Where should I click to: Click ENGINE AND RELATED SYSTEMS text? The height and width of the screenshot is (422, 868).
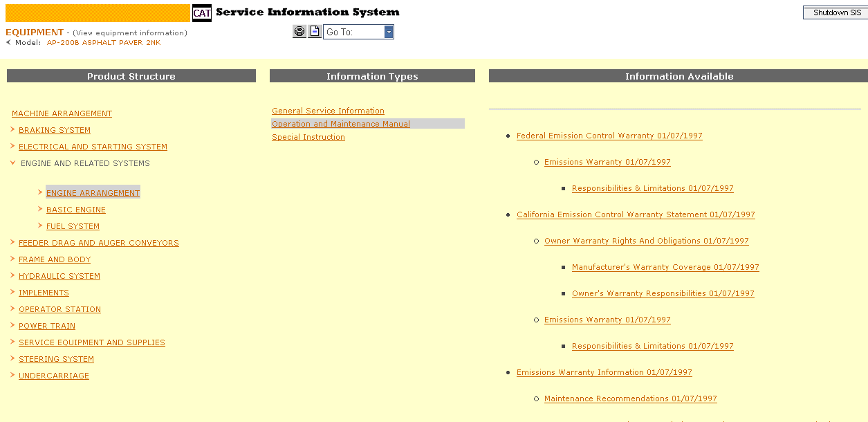[x=85, y=163]
